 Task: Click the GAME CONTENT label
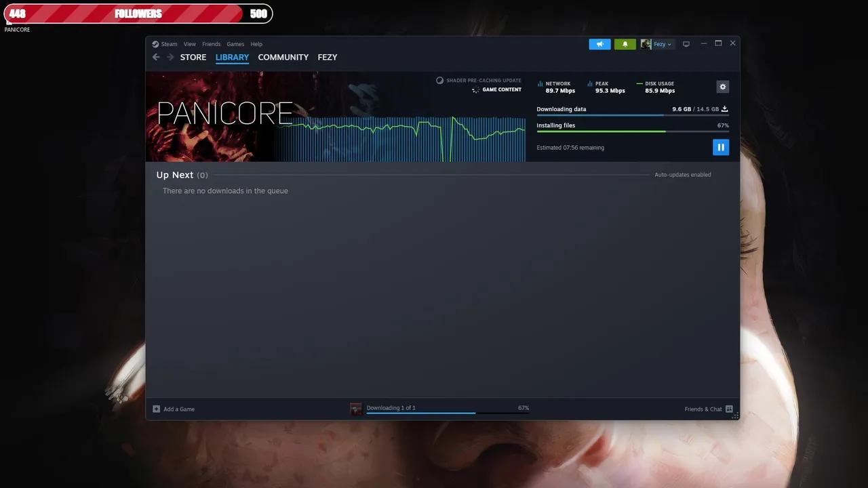click(x=502, y=90)
